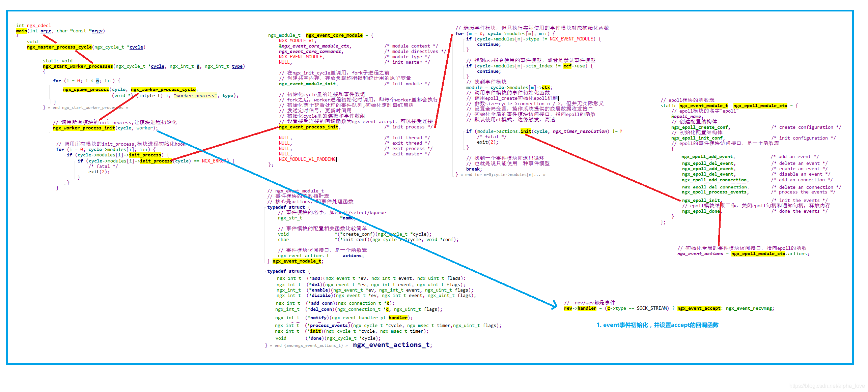Click highlighted ngx_event_accept handler name
868x392 pixels.
[x=698, y=308]
